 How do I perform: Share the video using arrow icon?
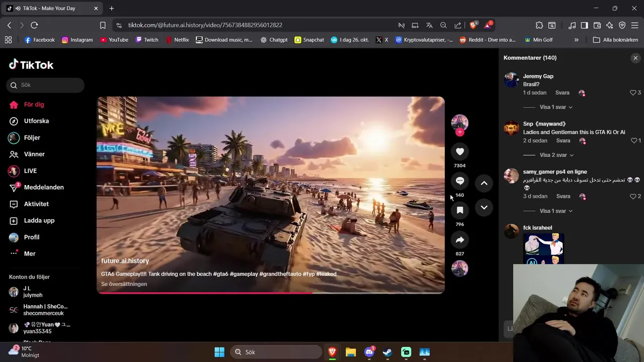tap(460, 240)
